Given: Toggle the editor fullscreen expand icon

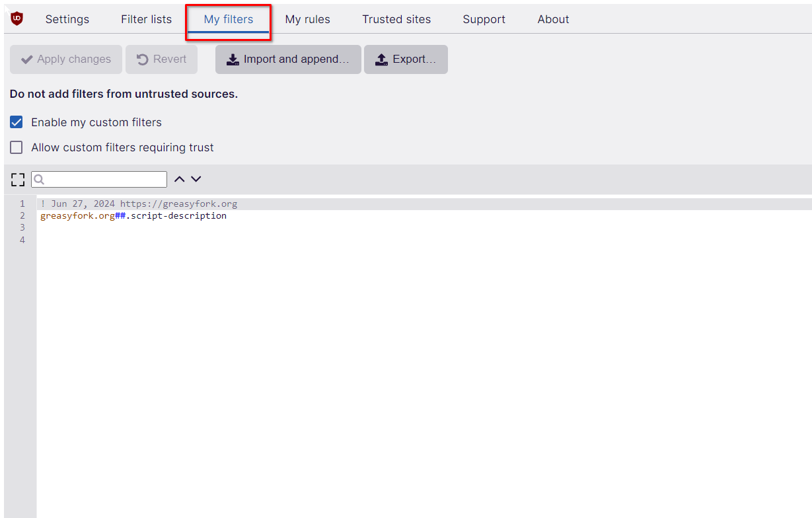Looking at the screenshot, I should 18,179.
